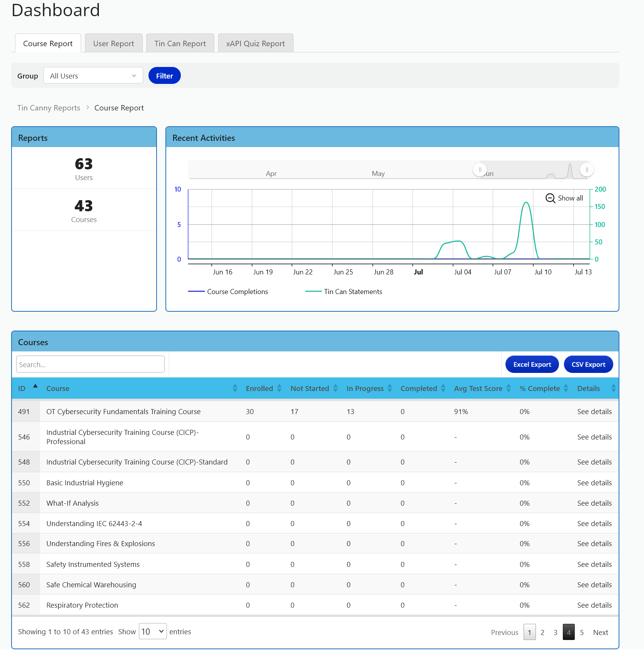Image resolution: width=644 pixels, height=650 pixels.
Task: Open the Group All Users dropdown
Action: tap(93, 75)
